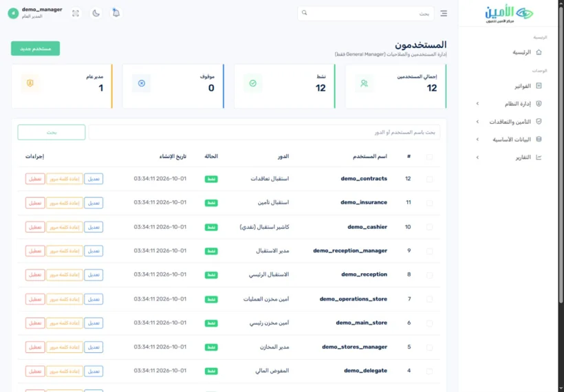Click users icon in إجمالي المستخدمين card
Viewport: 564px width, 392px height.
(364, 83)
